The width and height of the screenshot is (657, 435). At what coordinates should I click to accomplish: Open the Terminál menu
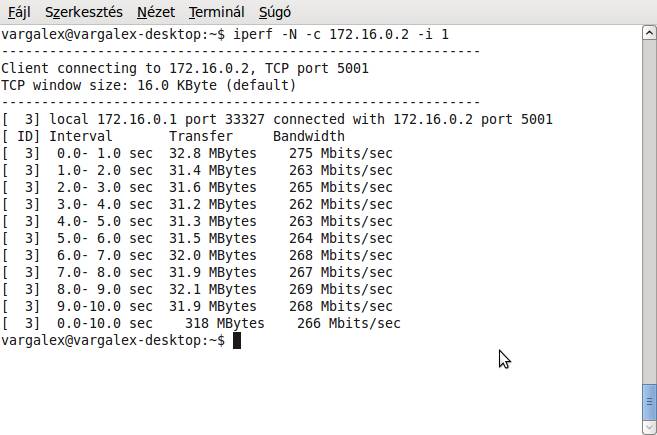point(216,12)
